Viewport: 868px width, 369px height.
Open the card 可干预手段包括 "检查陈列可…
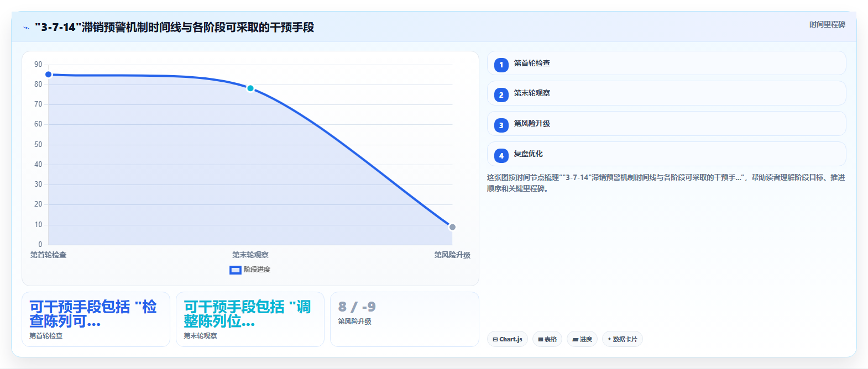click(96, 319)
